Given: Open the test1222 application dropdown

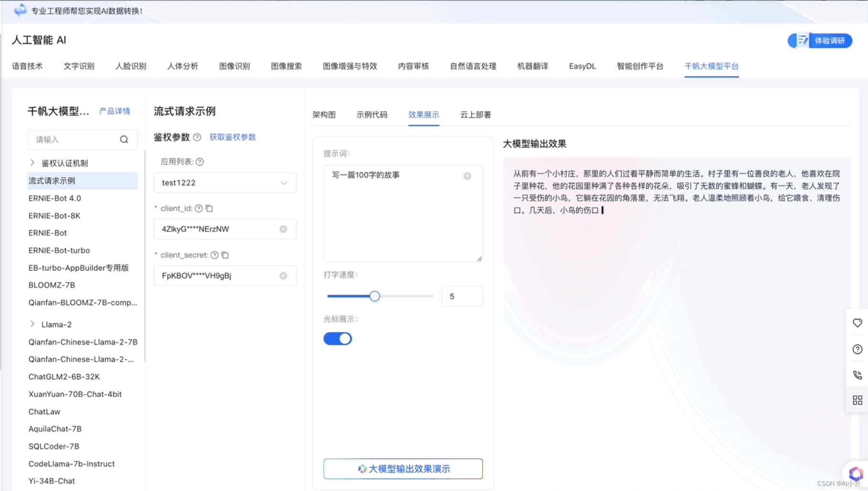Looking at the screenshot, I should coord(225,183).
